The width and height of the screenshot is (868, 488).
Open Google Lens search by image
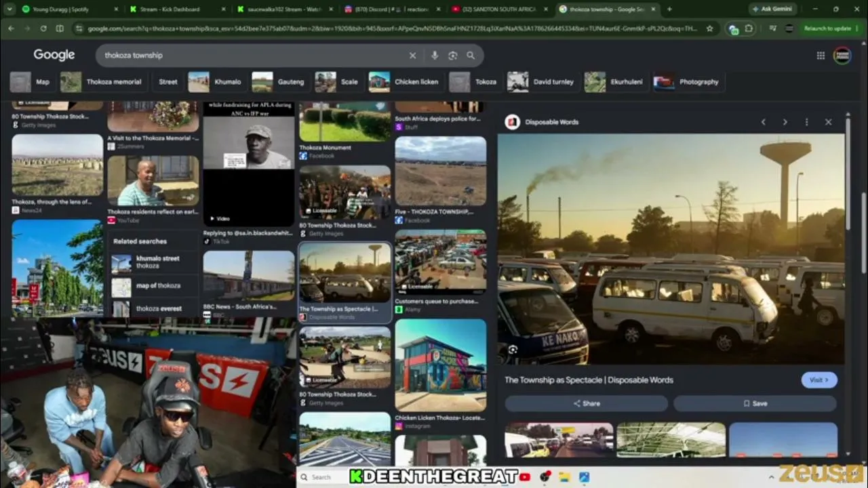tap(452, 56)
